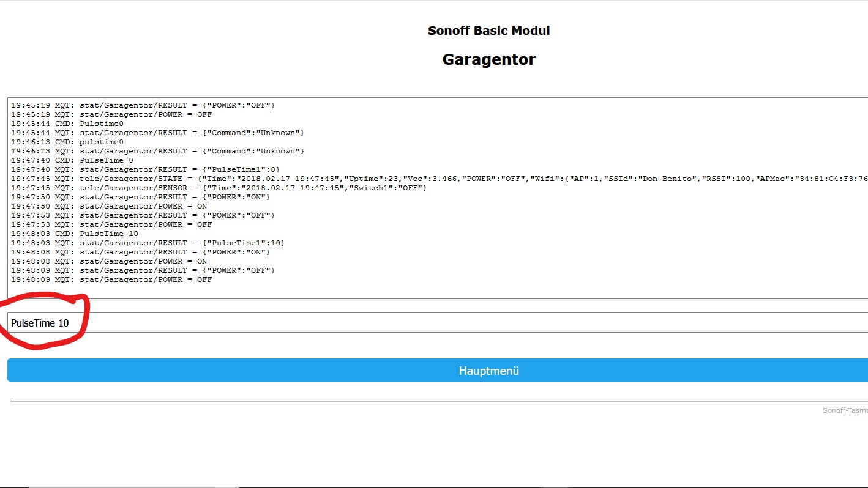Click the 19:47:53 'POWER = OFF' log line
Image resolution: width=868 pixels, height=488 pixels.
point(111,224)
